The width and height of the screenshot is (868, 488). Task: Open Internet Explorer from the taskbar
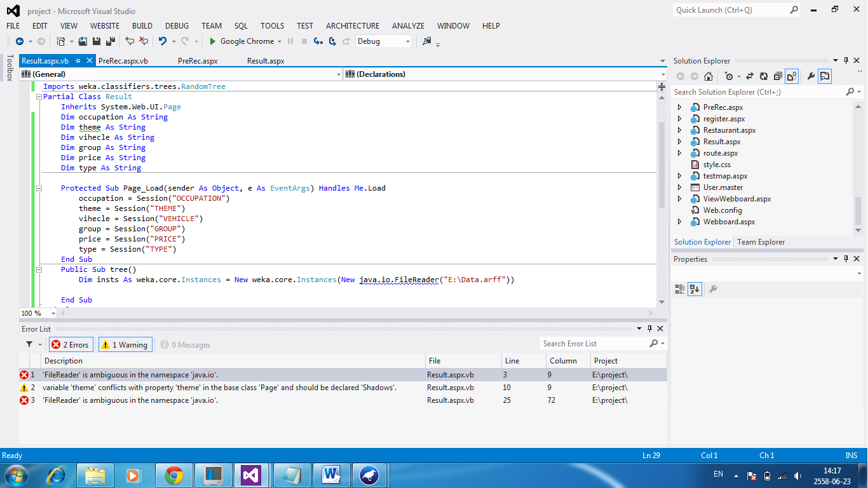click(x=57, y=475)
